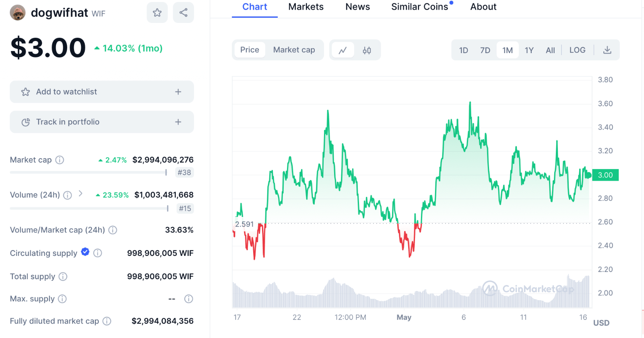Image resolution: width=644 pixels, height=338 pixels.
Task: Click the $3.00 price heading
Action: click(48, 48)
